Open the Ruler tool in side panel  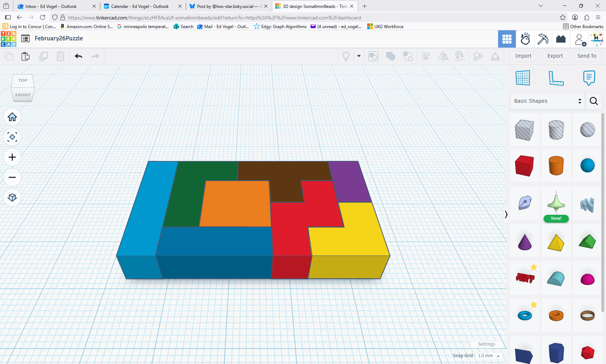point(556,78)
